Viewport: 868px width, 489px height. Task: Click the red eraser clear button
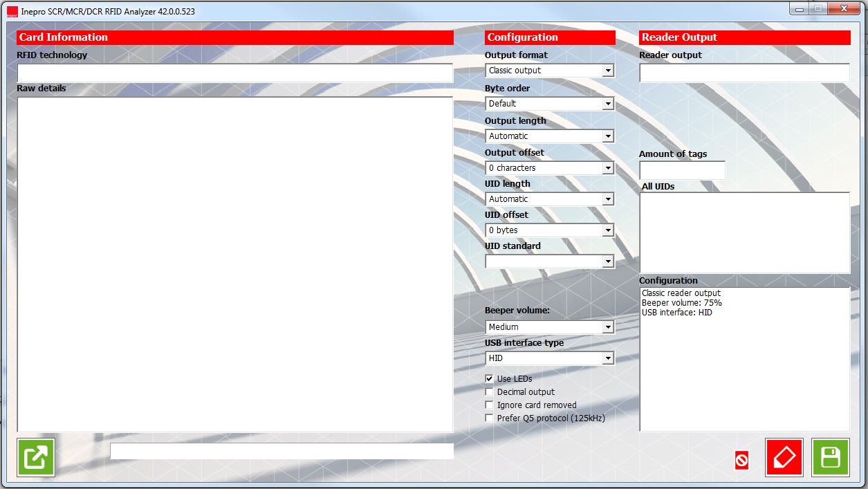784,456
